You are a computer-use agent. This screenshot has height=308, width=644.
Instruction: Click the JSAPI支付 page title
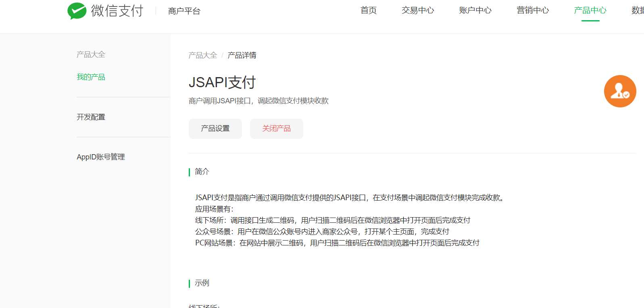pyautogui.click(x=222, y=82)
